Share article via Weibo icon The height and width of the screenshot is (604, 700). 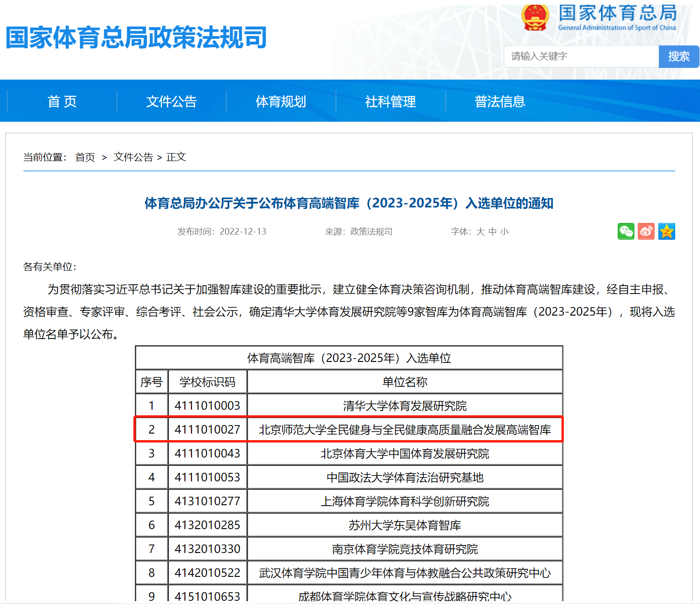click(646, 231)
